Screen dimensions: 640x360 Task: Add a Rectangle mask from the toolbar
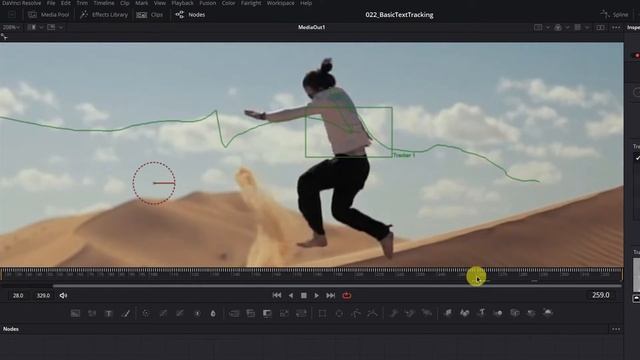pyautogui.click(x=322, y=313)
